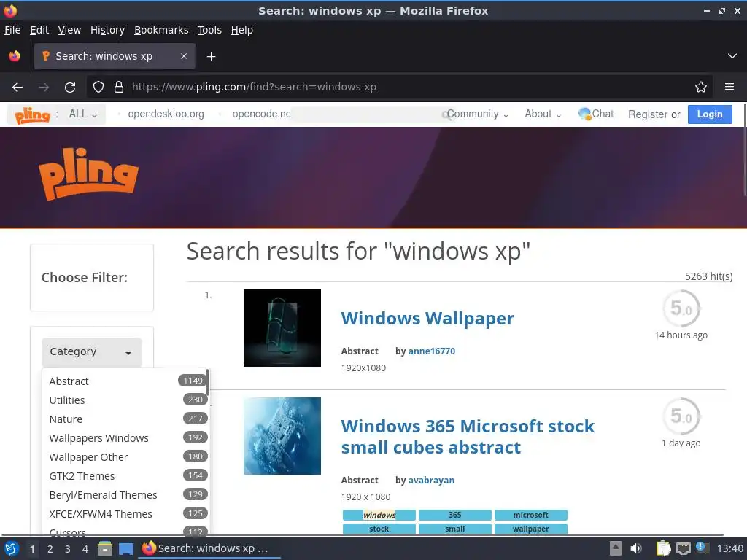Click the blue Login button

710,114
